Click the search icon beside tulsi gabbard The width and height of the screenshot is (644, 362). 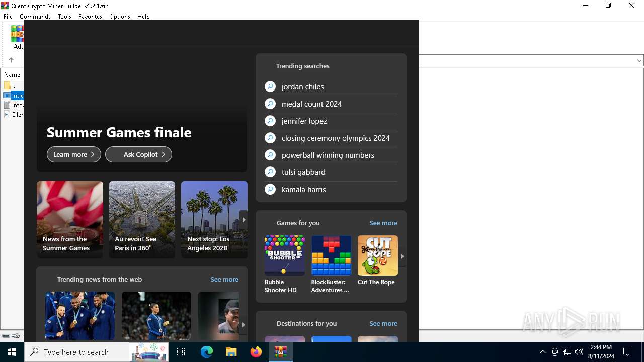(x=270, y=172)
